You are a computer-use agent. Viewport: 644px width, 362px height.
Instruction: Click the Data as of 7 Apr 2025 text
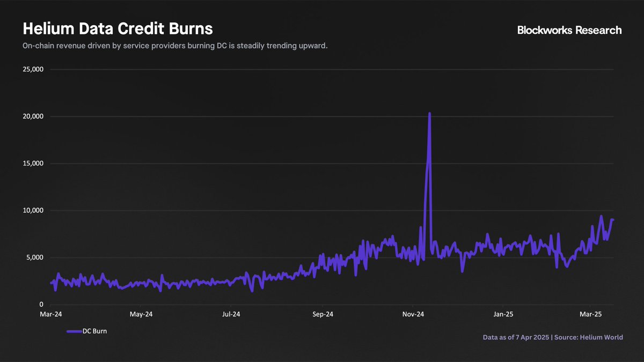click(516, 337)
